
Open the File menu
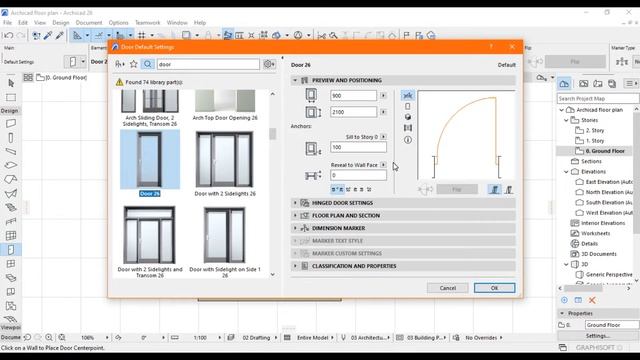(7, 23)
